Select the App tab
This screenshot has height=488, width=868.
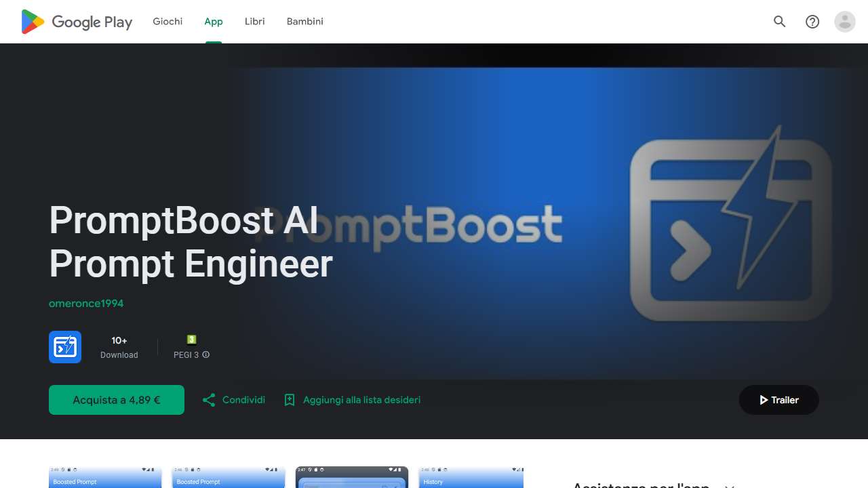[x=214, y=22]
